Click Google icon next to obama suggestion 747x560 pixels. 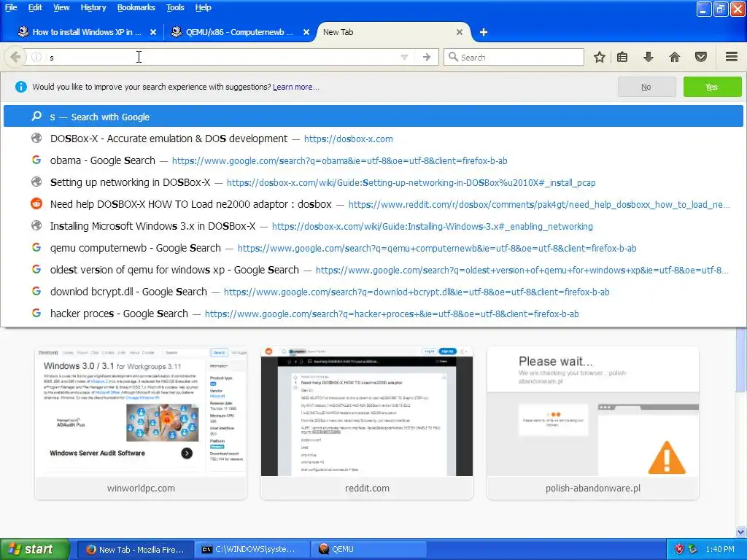(36, 160)
